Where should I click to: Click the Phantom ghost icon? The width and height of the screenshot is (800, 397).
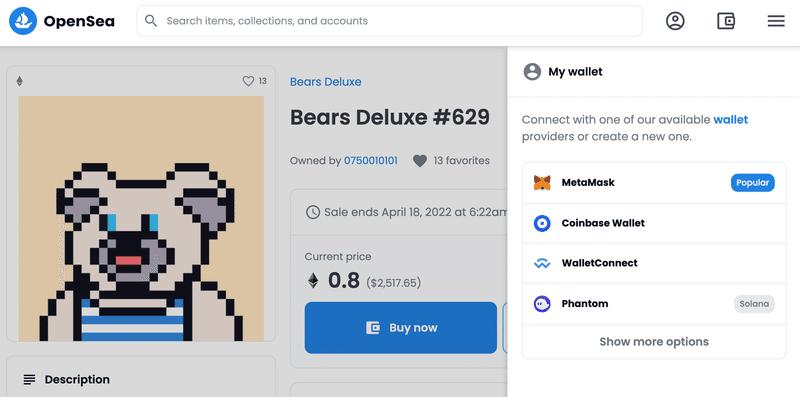tap(542, 304)
